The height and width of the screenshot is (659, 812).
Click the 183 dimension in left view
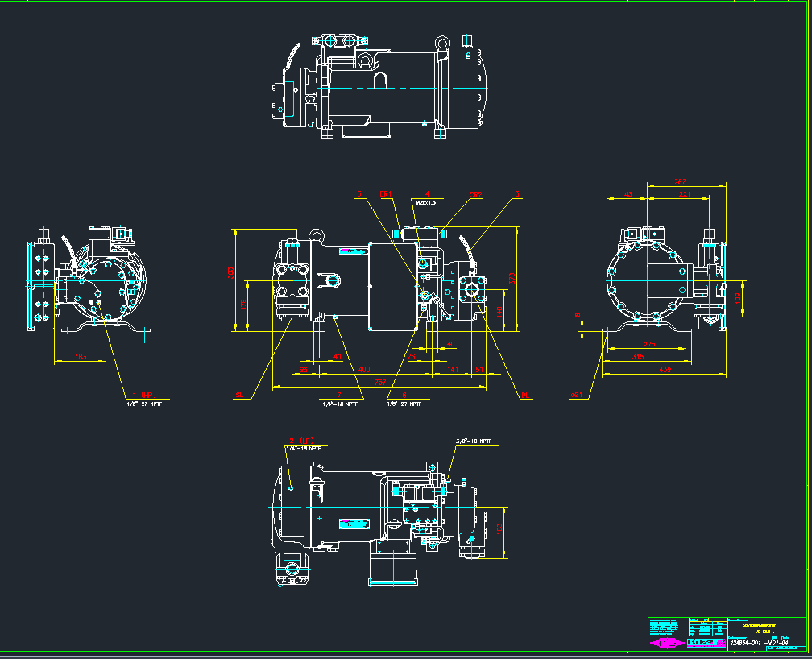tap(80, 356)
